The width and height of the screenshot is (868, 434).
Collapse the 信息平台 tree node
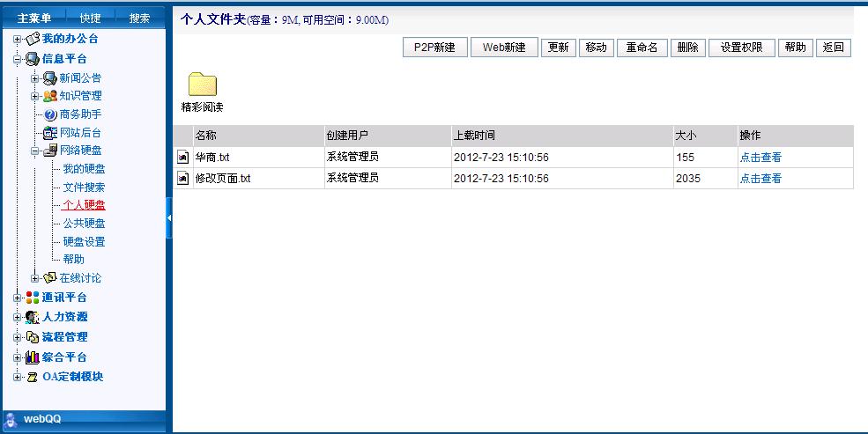point(18,60)
